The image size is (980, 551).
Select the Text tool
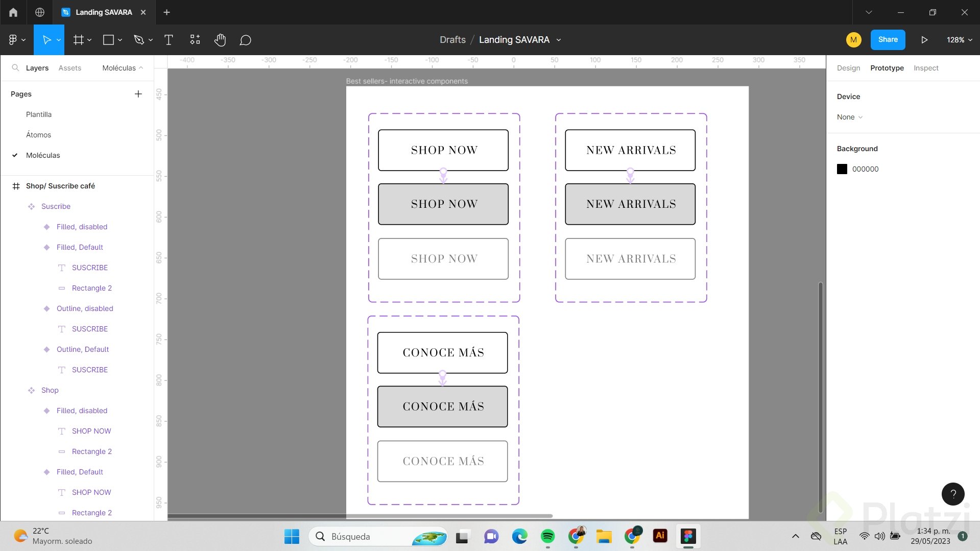pos(169,40)
